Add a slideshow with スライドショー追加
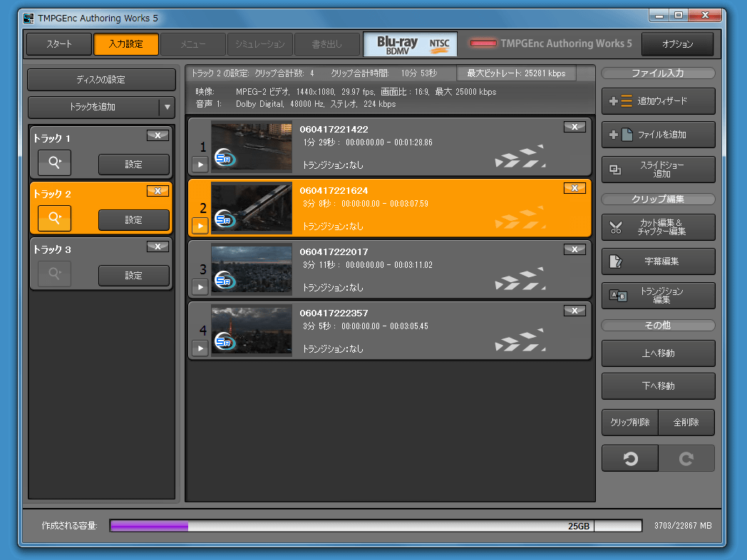 (658, 170)
